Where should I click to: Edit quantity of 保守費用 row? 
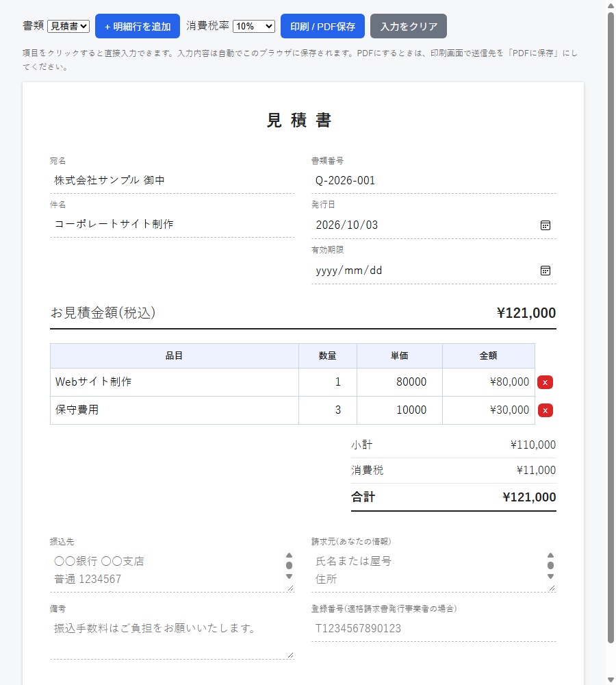328,410
